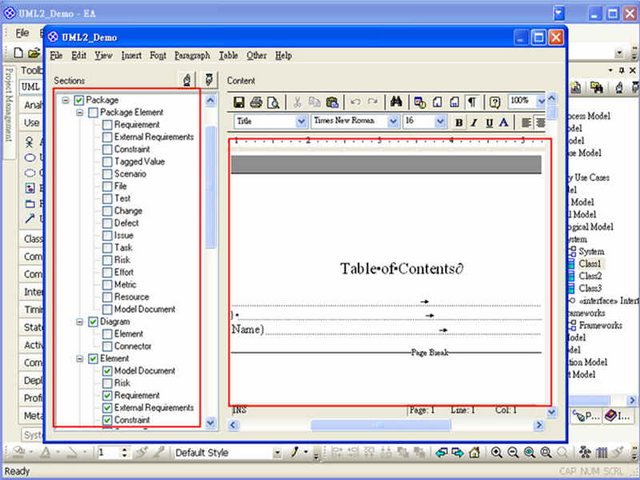
Task: Enable the Scenario checkbox
Action: [x=107, y=174]
